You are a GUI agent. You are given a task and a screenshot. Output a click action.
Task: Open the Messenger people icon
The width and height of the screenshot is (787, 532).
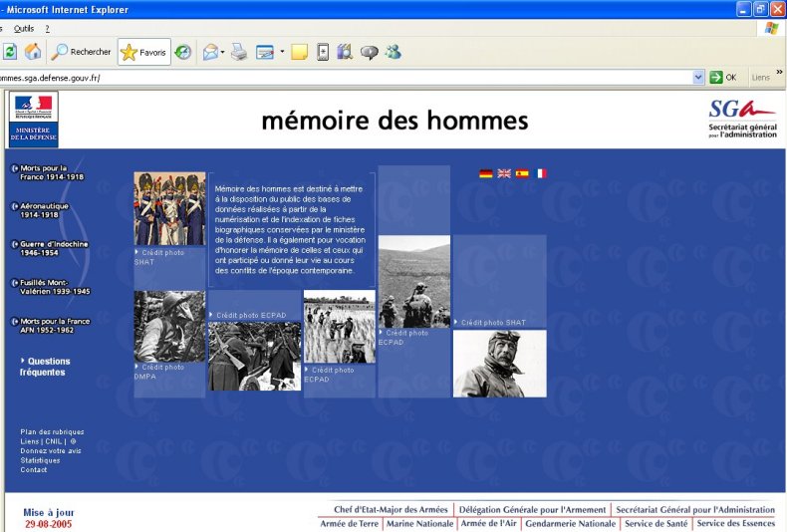393,52
